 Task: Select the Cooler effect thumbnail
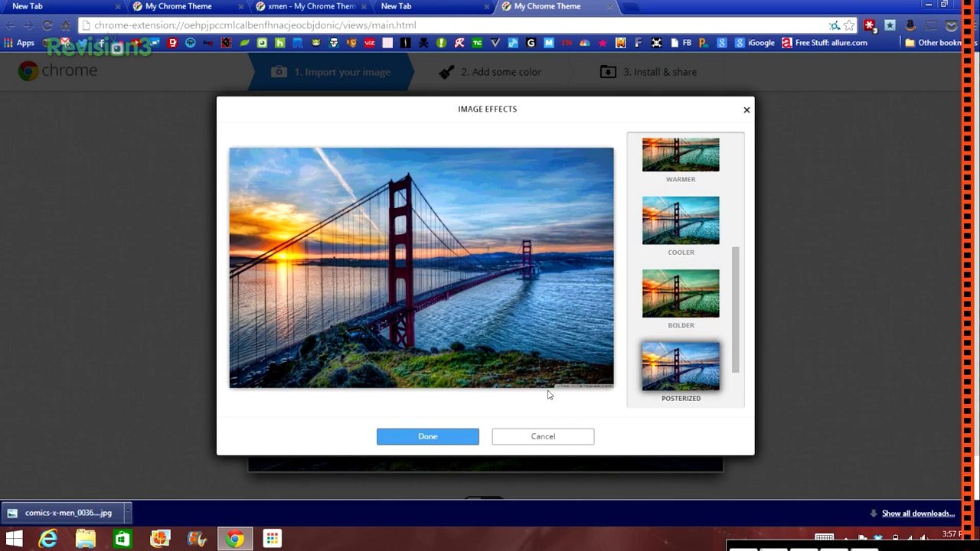[x=681, y=220]
